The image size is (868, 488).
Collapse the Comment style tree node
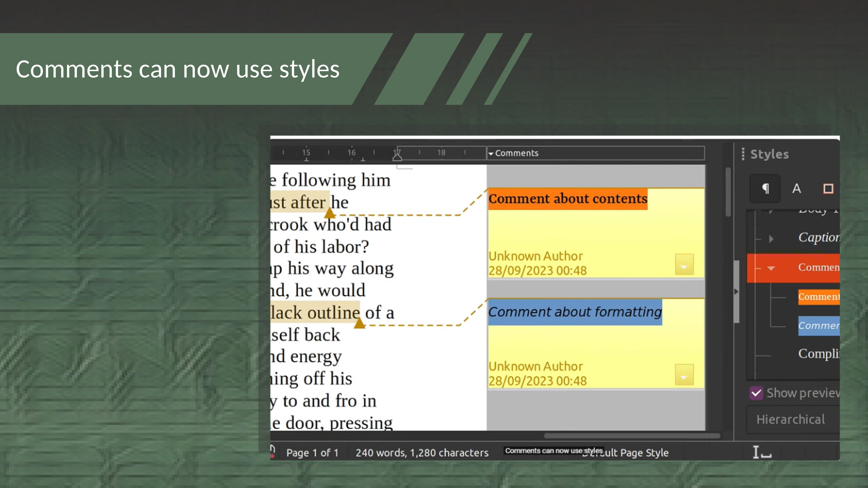(771, 268)
